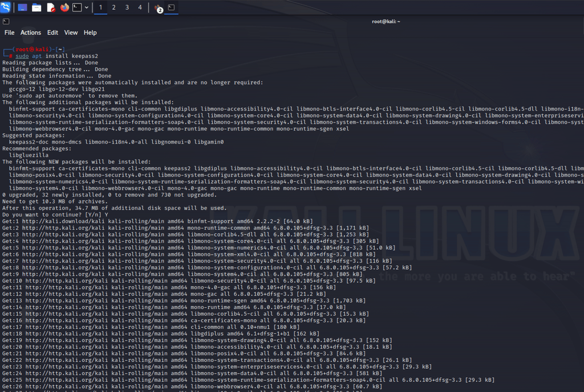Click the Get:2 mono-runtime-common line
The height and width of the screenshot is (392, 584).
click(x=185, y=228)
